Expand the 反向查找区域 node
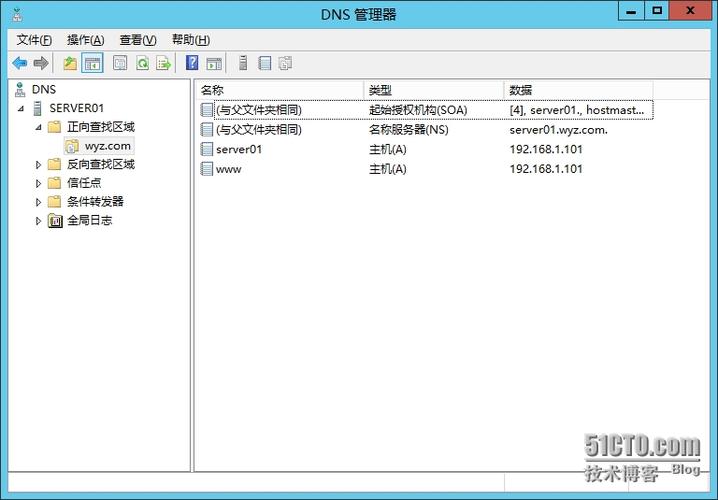The image size is (718, 500). (38, 164)
